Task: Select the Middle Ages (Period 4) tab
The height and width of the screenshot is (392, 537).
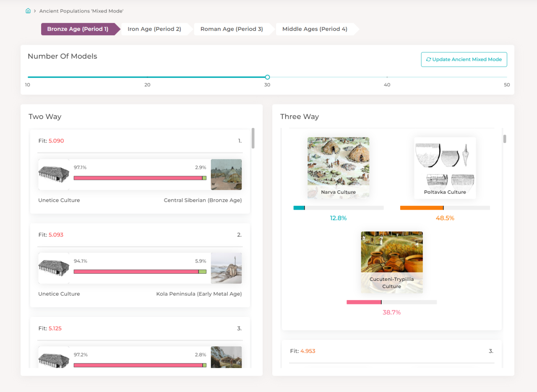Action: (315, 29)
